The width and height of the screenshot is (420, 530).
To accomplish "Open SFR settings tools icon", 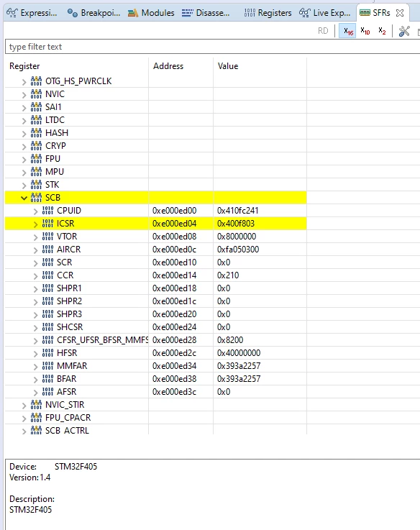I will pyautogui.click(x=404, y=31).
